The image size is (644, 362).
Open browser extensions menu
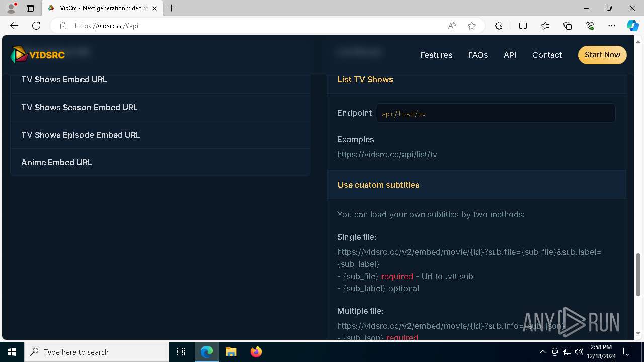[x=499, y=26]
